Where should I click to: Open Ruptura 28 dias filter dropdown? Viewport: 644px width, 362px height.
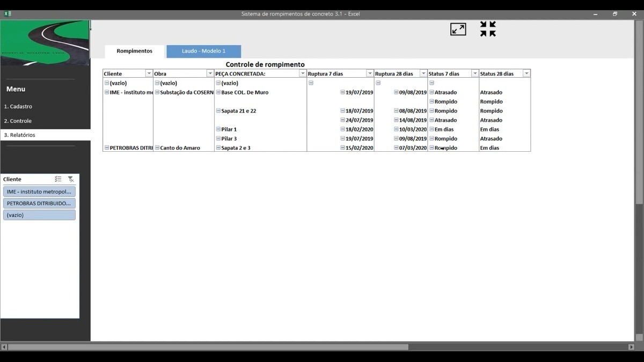423,73
